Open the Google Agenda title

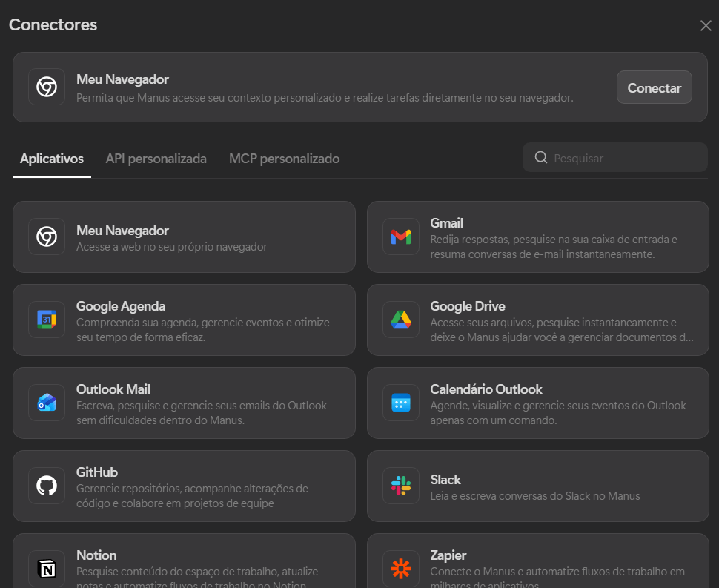[x=121, y=306]
